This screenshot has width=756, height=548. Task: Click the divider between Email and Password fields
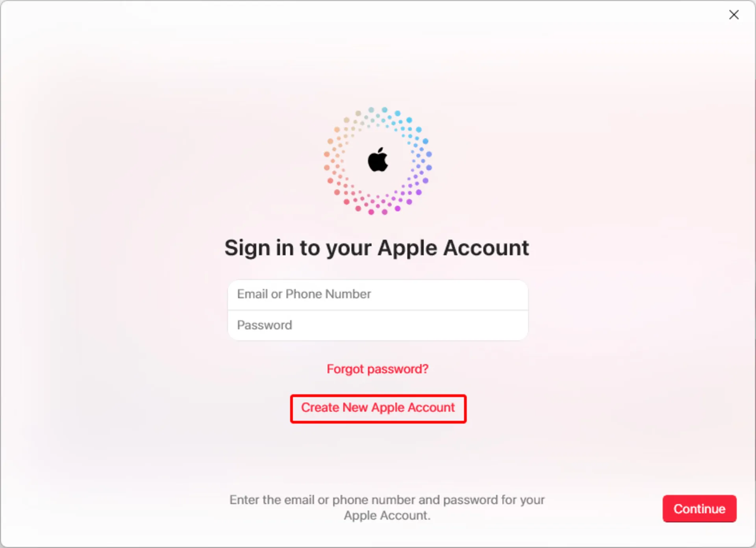pos(378,310)
